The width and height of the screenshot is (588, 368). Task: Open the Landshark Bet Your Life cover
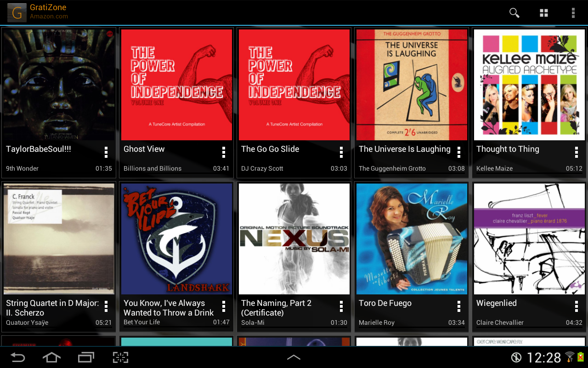click(x=177, y=239)
